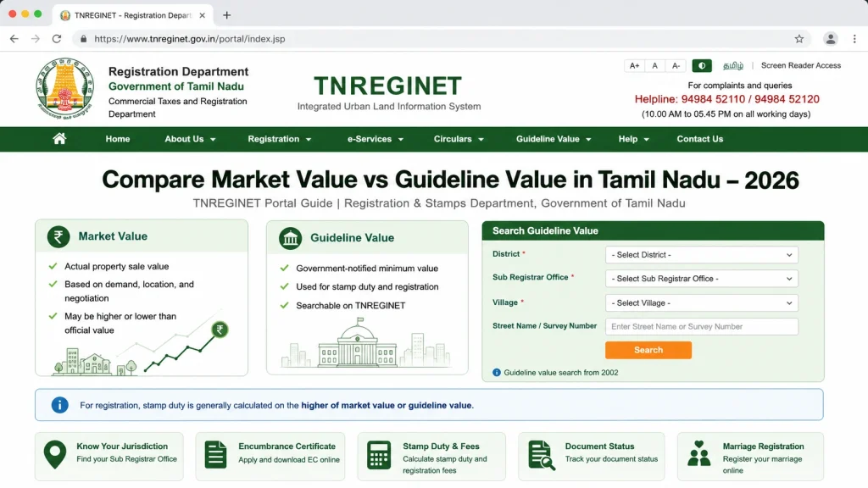Click the Registration Department heading text
Screen dimensions: 868x488
[178, 71]
